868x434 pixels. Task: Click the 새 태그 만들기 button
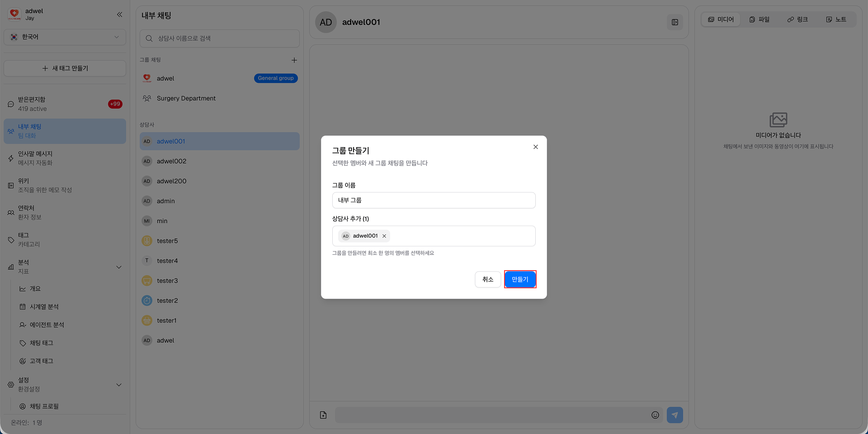pyautogui.click(x=65, y=68)
